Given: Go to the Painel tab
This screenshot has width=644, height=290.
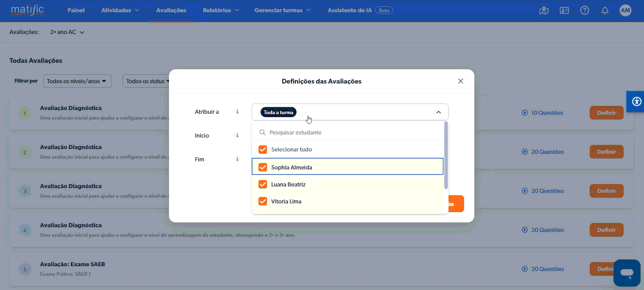Looking at the screenshot, I should pyautogui.click(x=76, y=10).
